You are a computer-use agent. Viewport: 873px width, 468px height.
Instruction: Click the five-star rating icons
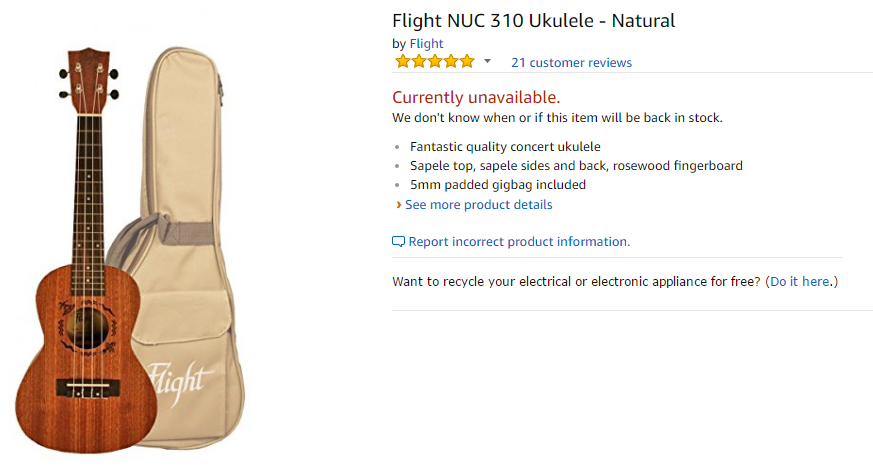point(435,62)
